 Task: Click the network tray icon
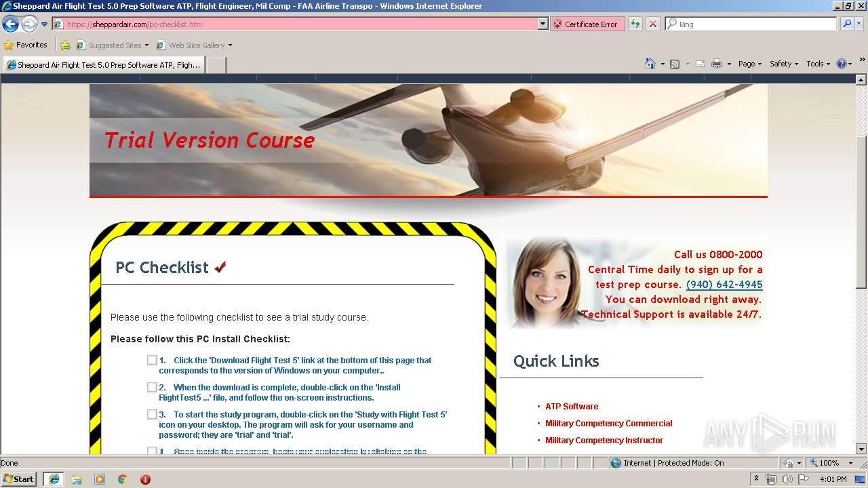pos(771,479)
